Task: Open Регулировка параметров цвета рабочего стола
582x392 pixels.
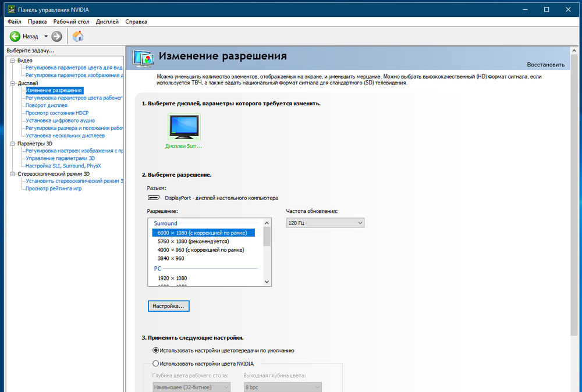Action: pos(74,98)
